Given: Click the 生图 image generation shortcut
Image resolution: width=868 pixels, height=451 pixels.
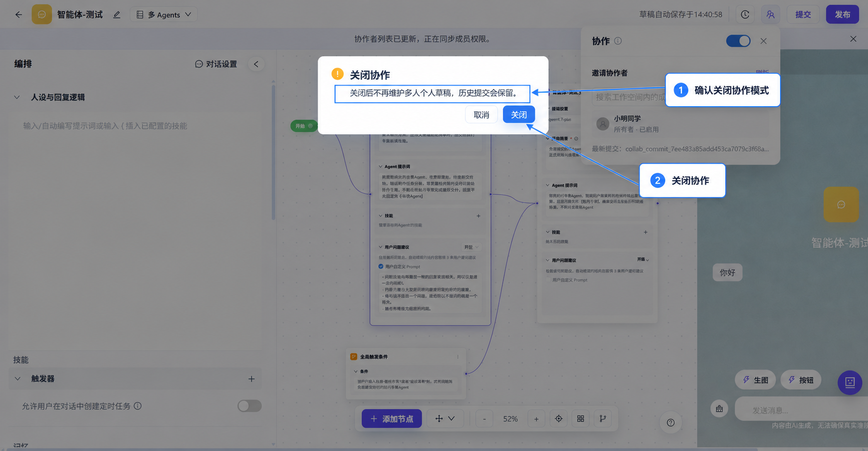Looking at the screenshot, I should 755,380.
